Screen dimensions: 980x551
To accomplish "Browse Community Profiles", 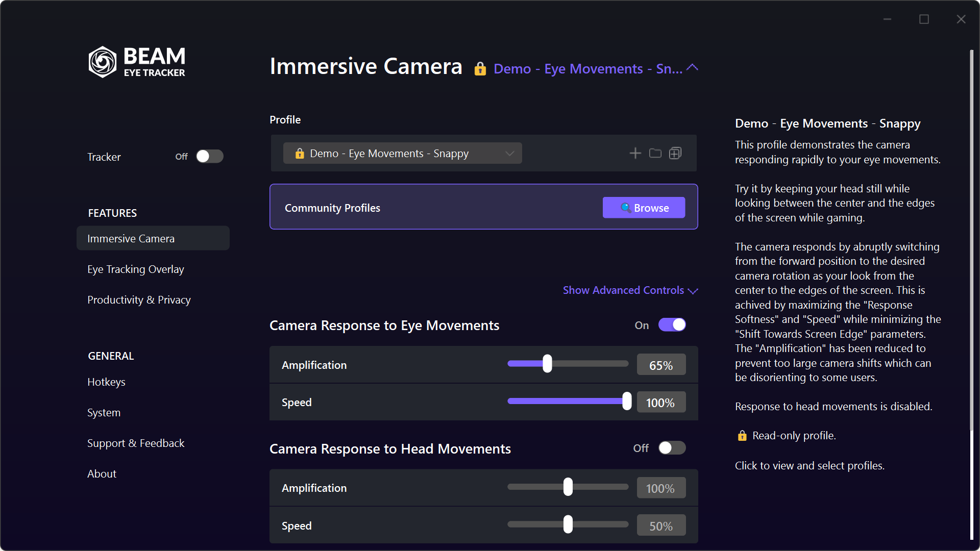I will point(644,208).
